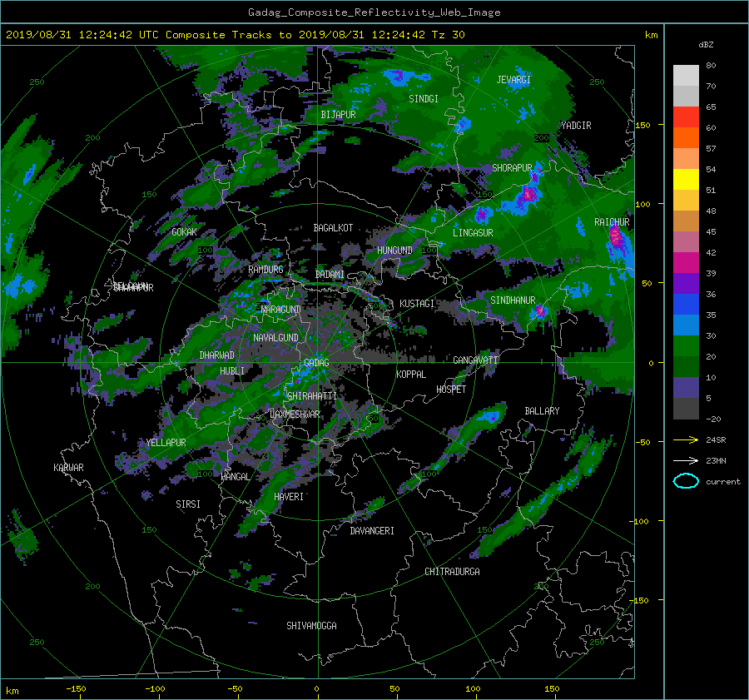
Task: Click the HAVERI town label
Action: click(x=289, y=497)
